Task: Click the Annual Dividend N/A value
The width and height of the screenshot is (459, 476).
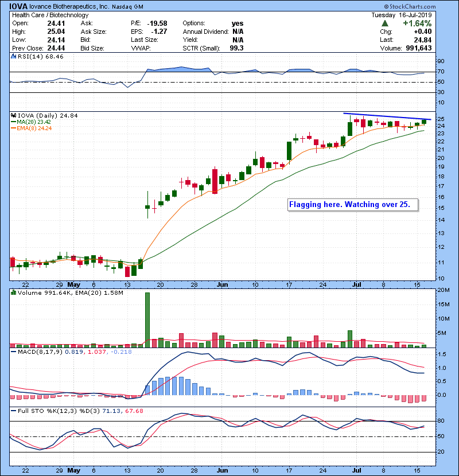Action: [x=238, y=32]
